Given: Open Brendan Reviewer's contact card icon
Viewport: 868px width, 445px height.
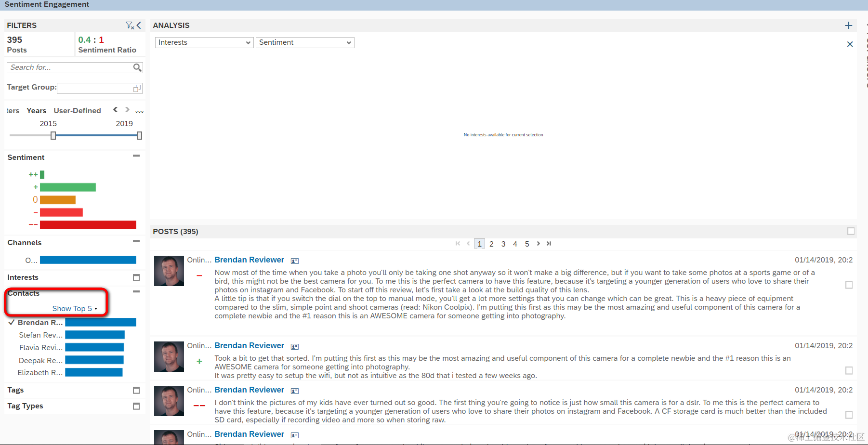Looking at the screenshot, I should (294, 260).
